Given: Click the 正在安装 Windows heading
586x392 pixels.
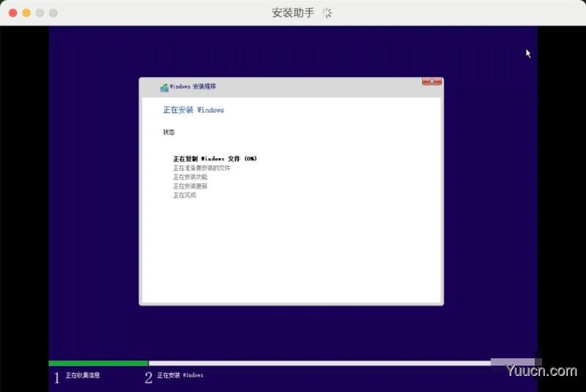Looking at the screenshot, I should pyautogui.click(x=193, y=110).
